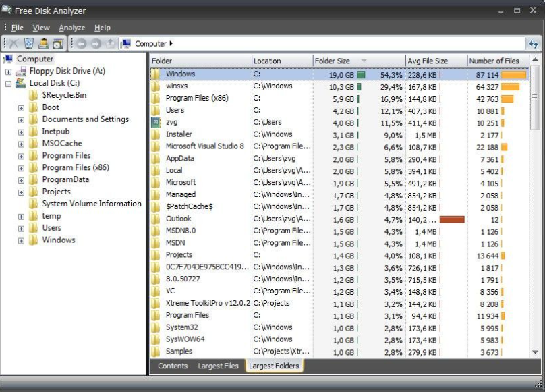This screenshot has width=545, height=392.
Task: Select the Microsoft Visual Studio 8 row
Action: pyautogui.click(x=339, y=146)
